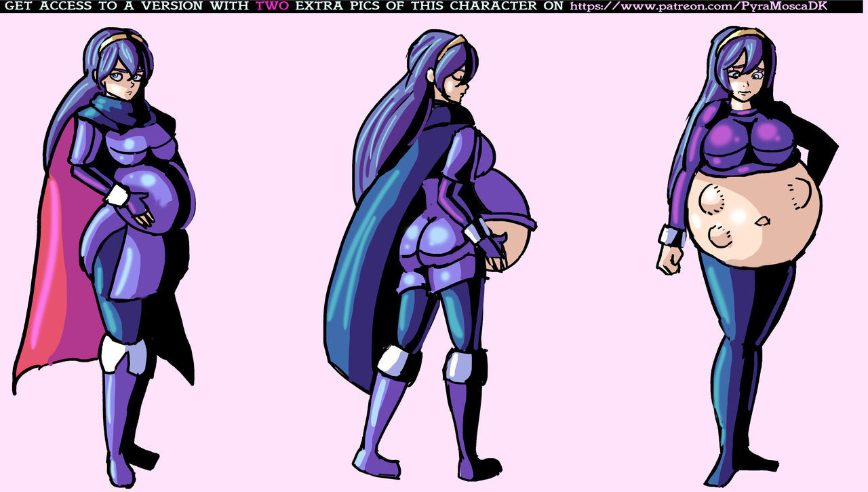Click the middle figure's left knee guard
Screen dimensions: 868x492
click(x=393, y=361)
